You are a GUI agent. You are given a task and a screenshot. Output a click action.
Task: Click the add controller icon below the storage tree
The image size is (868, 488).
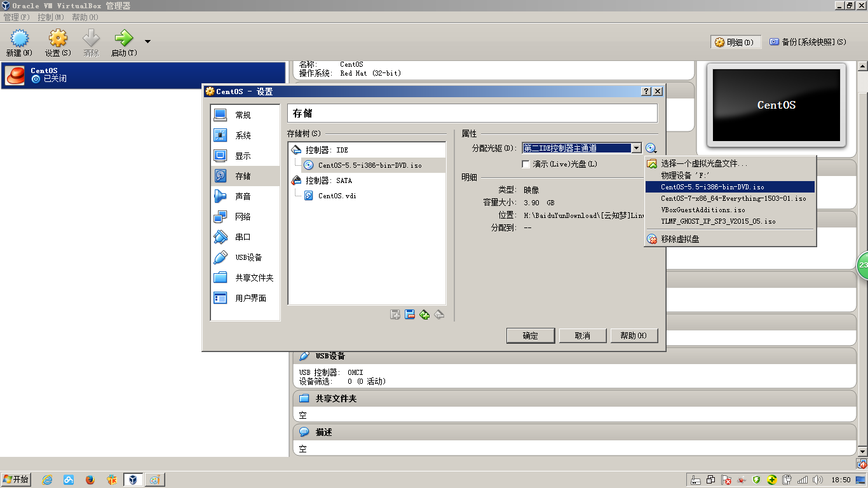[395, 315]
